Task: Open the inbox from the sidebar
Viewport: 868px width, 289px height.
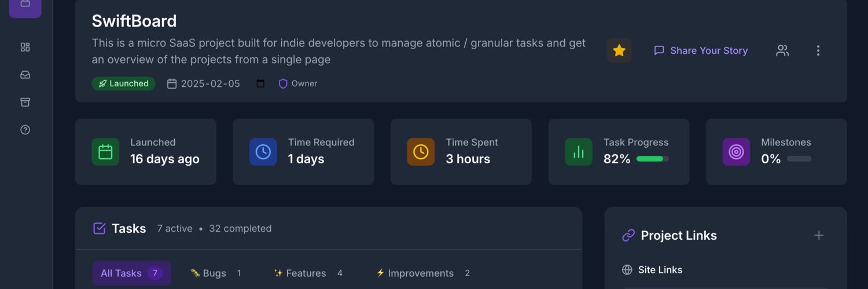Action: 25,75
